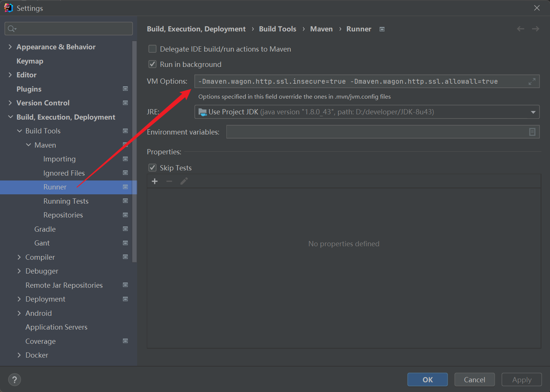550x392 pixels.
Task: Click the edit property pencil icon
Action: 184,181
